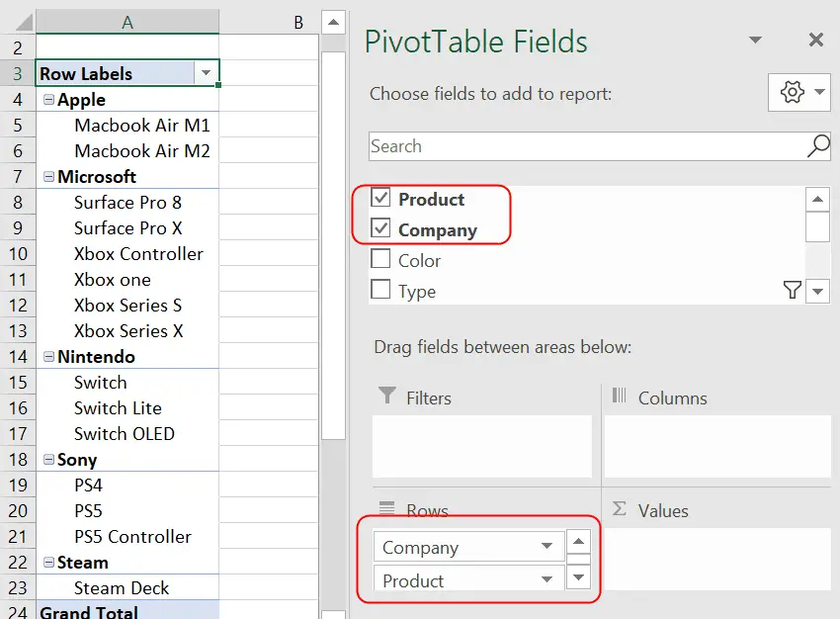Select the Switch OLED cell
840x619 pixels.
(127, 433)
